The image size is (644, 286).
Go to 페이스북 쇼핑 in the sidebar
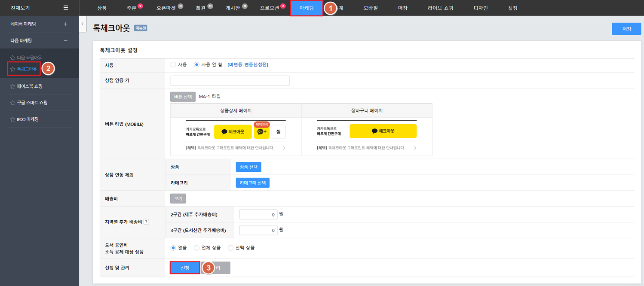pyautogui.click(x=30, y=86)
